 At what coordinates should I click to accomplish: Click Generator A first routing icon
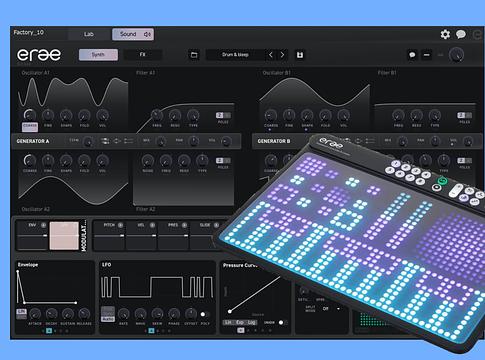pyautogui.click(x=105, y=141)
